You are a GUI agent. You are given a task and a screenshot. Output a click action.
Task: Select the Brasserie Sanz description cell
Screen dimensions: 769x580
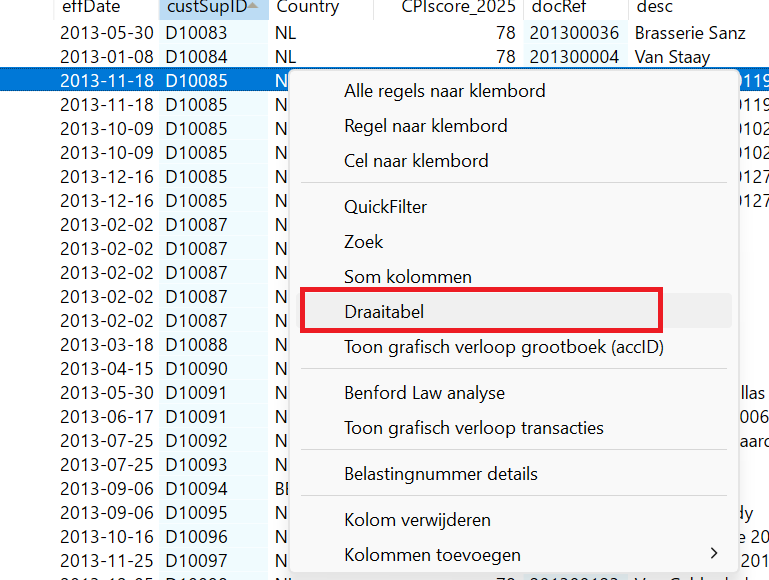(690, 33)
